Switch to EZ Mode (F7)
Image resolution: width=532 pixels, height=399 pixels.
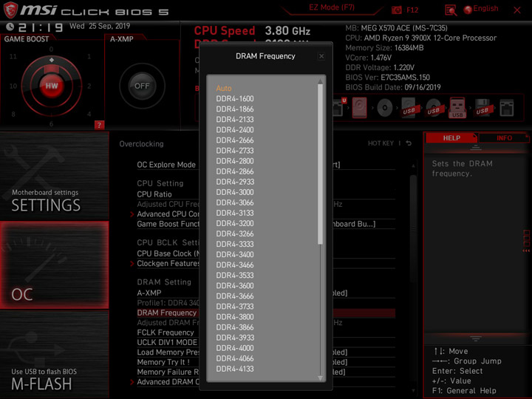coord(332,7)
